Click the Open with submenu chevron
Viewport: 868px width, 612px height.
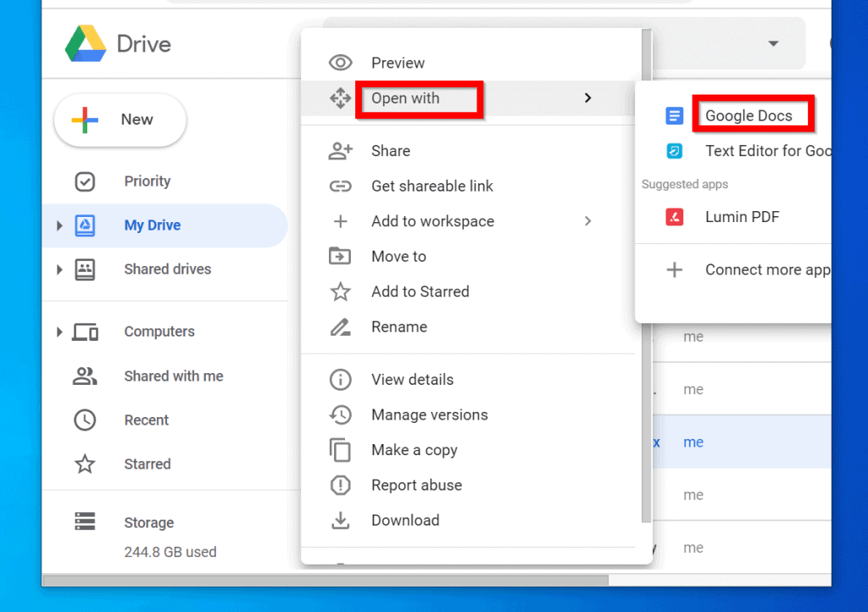(588, 98)
